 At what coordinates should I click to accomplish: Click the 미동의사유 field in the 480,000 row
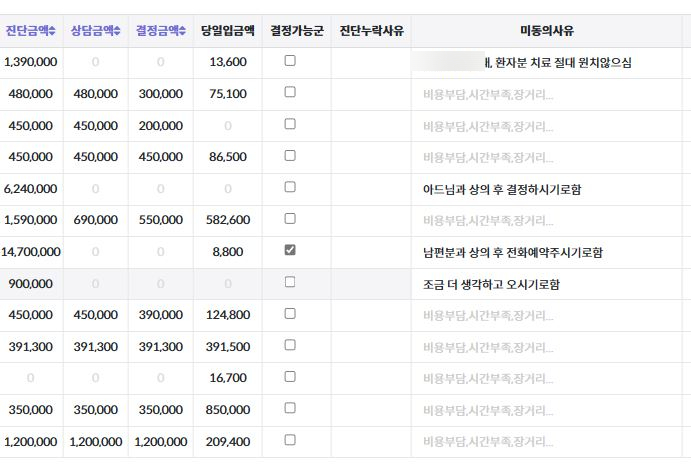(547, 94)
